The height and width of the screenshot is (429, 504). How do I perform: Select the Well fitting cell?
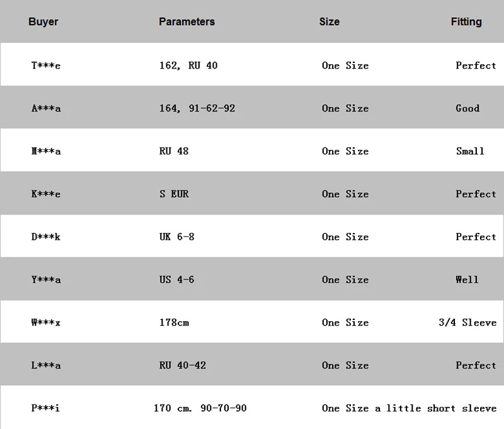click(467, 280)
